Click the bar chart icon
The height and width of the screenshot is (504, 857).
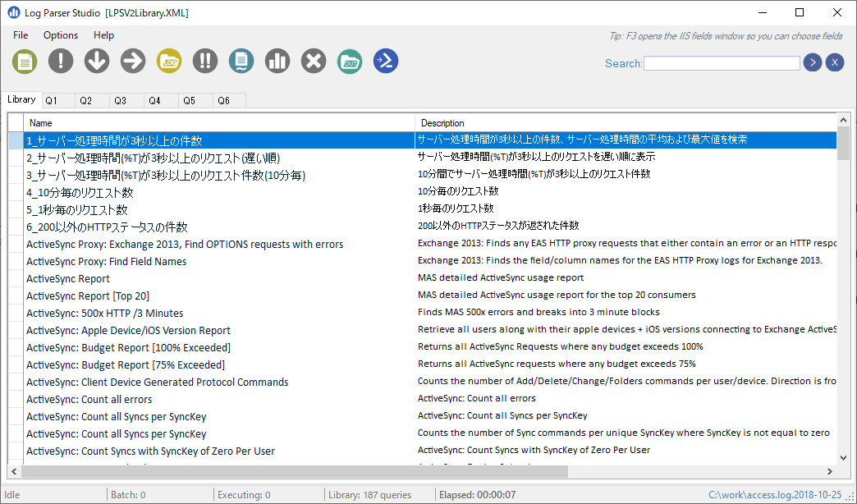click(x=277, y=60)
